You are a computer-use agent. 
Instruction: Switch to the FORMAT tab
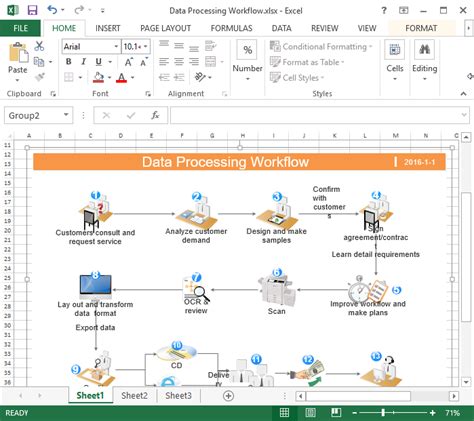tap(421, 28)
